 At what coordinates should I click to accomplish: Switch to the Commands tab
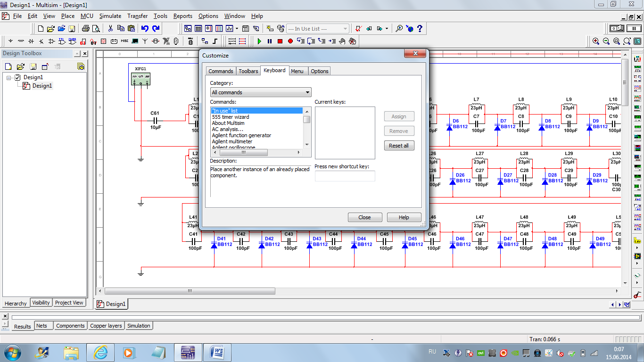pos(221,71)
